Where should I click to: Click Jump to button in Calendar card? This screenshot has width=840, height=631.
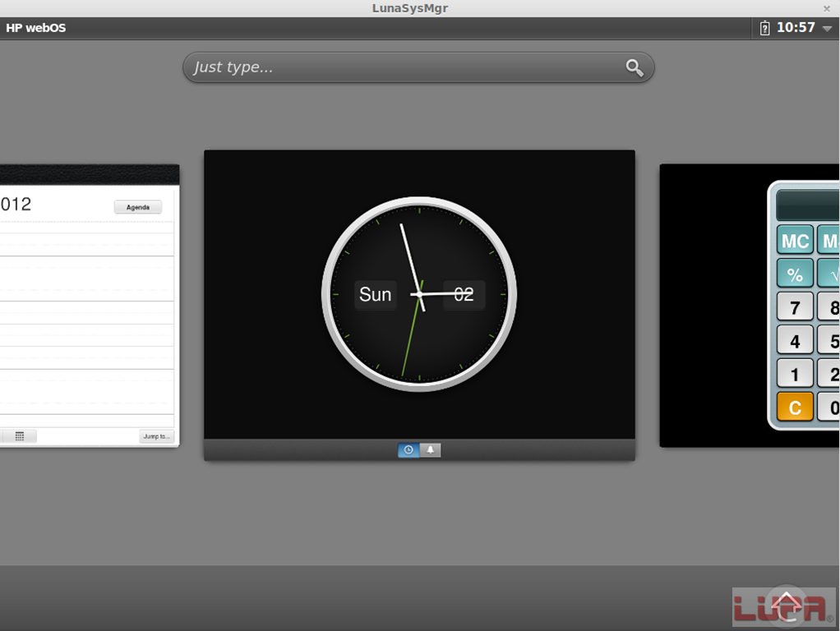[x=156, y=436]
